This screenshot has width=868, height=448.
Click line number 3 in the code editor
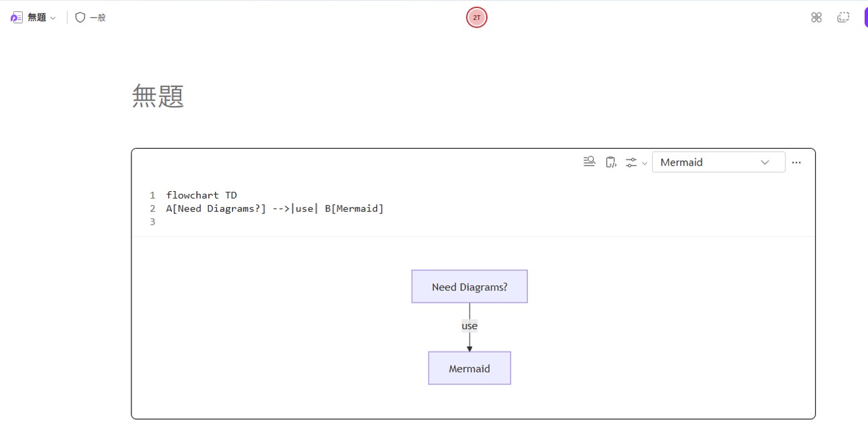coord(152,222)
